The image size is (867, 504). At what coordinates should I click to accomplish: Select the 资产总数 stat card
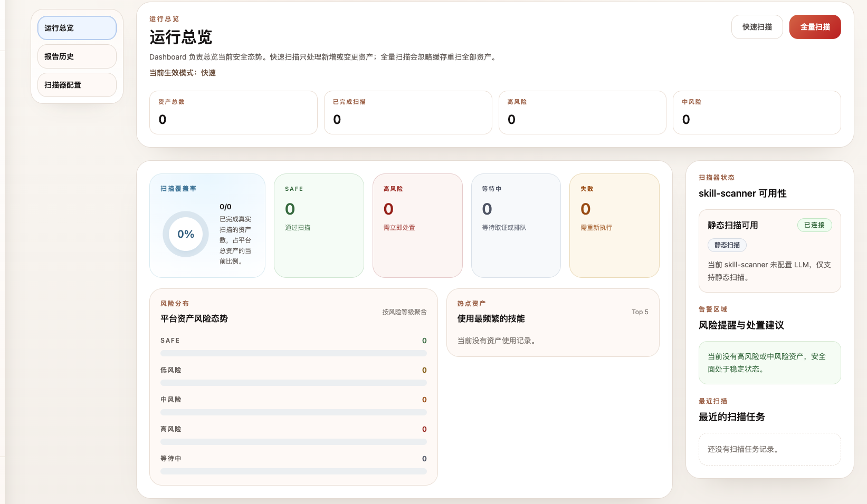pyautogui.click(x=233, y=112)
